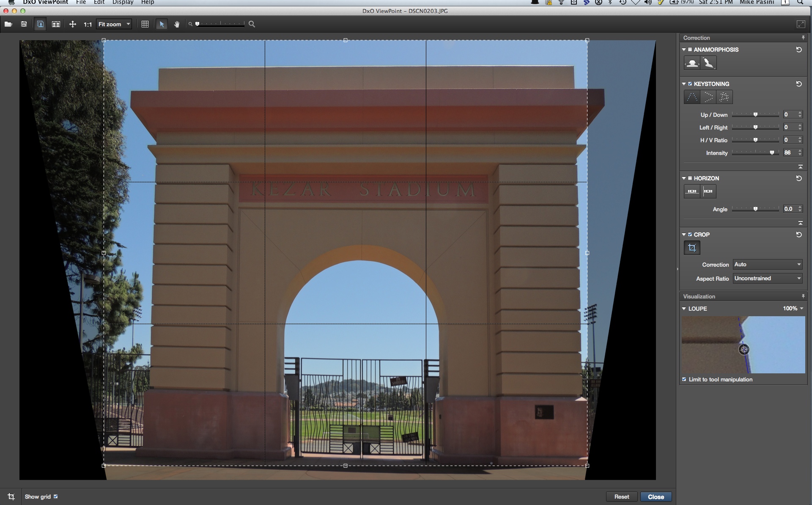The image size is (812, 505).
Task: Toggle the grid overlay toolbar icon
Action: [145, 24]
